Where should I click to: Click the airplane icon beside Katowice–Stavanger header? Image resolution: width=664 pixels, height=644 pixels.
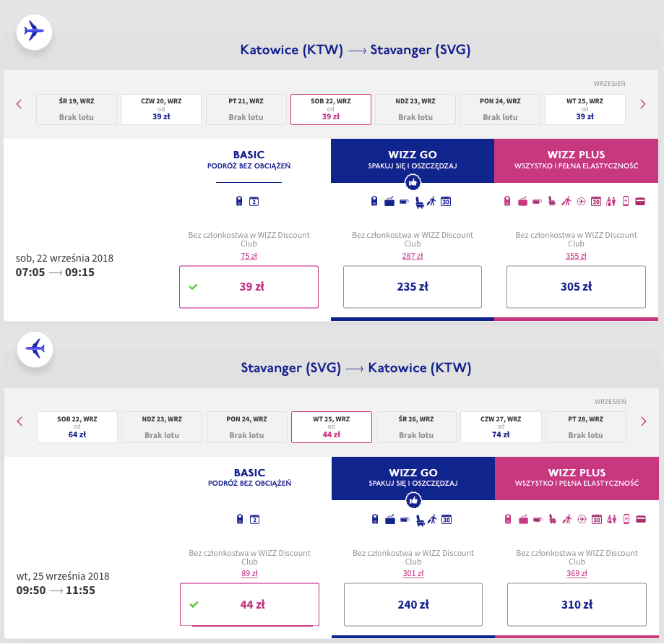click(34, 33)
